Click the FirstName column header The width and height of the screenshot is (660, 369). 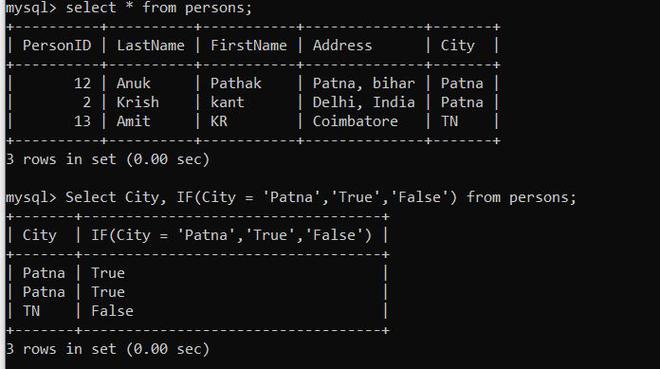(x=248, y=45)
